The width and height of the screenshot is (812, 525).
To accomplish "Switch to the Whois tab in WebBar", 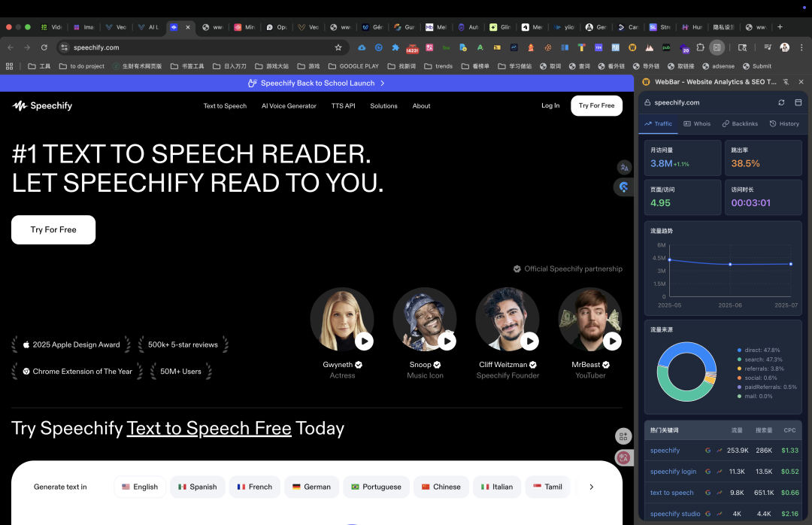I will point(697,124).
